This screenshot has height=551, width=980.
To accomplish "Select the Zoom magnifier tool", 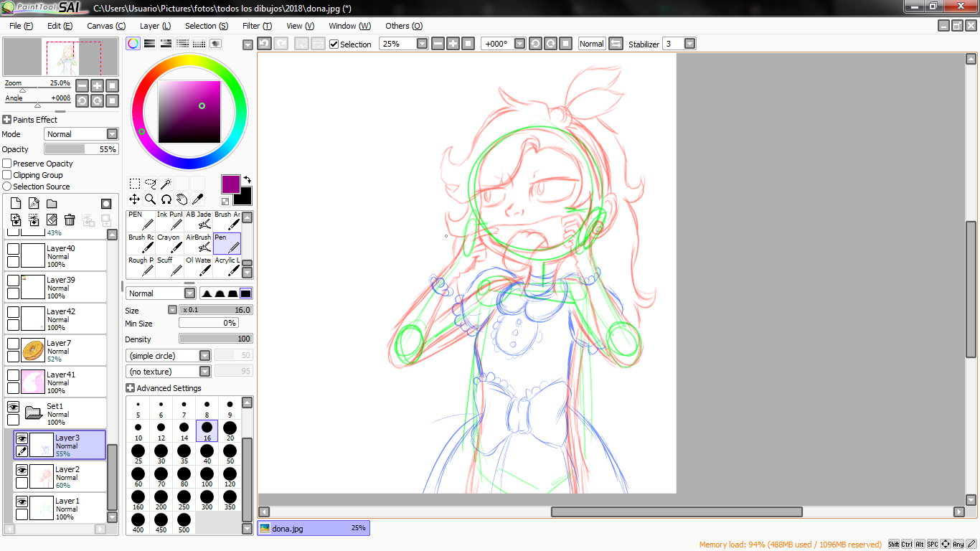I will pyautogui.click(x=151, y=199).
